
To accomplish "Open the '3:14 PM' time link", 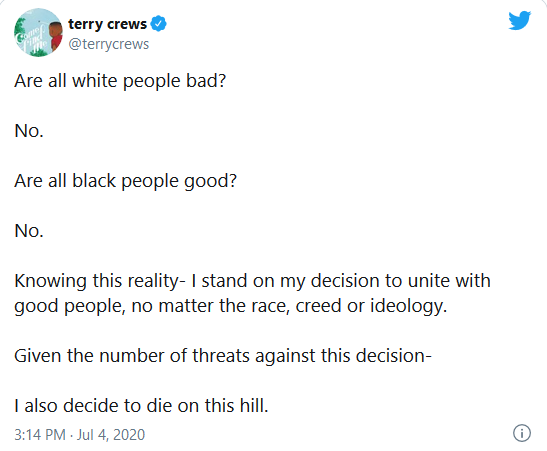I will [x=40, y=435].
